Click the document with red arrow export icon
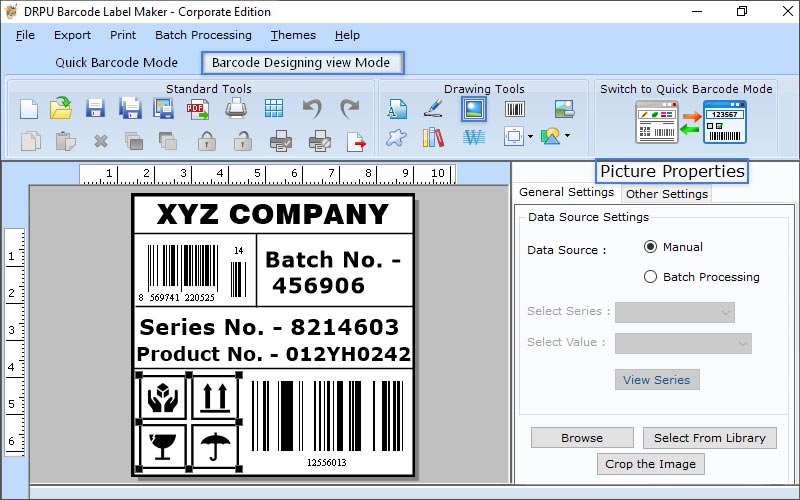800x500 pixels. [356, 142]
